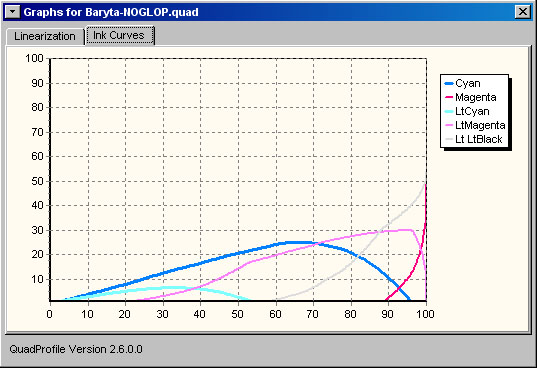537x368 pixels.
Task: Click the x-axis label 0
Action: click(50, 314)
